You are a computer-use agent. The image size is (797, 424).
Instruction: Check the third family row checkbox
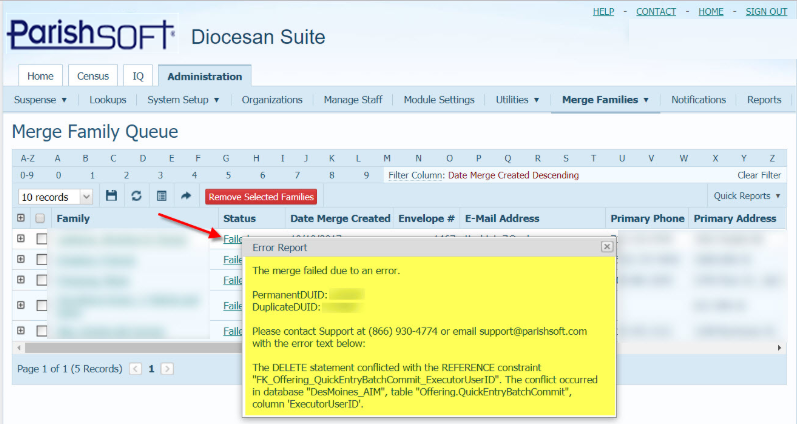pyautogui.click(x=42, y=281)
